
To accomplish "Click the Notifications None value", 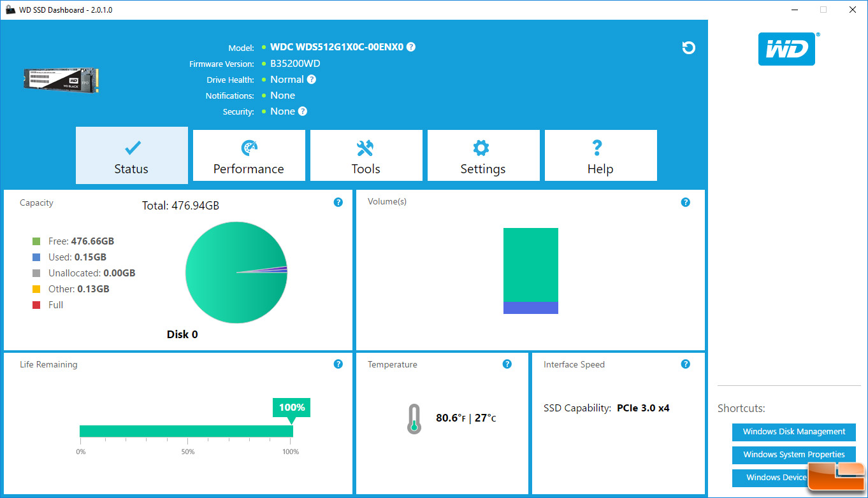I will (282, 96).
